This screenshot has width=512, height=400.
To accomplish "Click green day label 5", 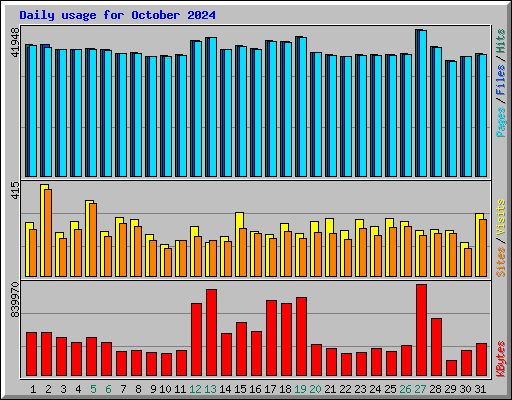I will [93, 389].
